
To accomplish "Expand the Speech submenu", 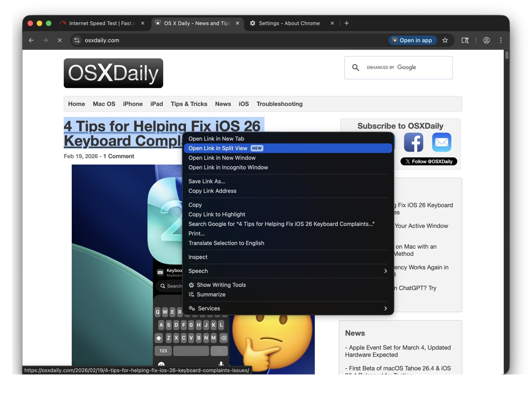I will [x=288, y=271].
